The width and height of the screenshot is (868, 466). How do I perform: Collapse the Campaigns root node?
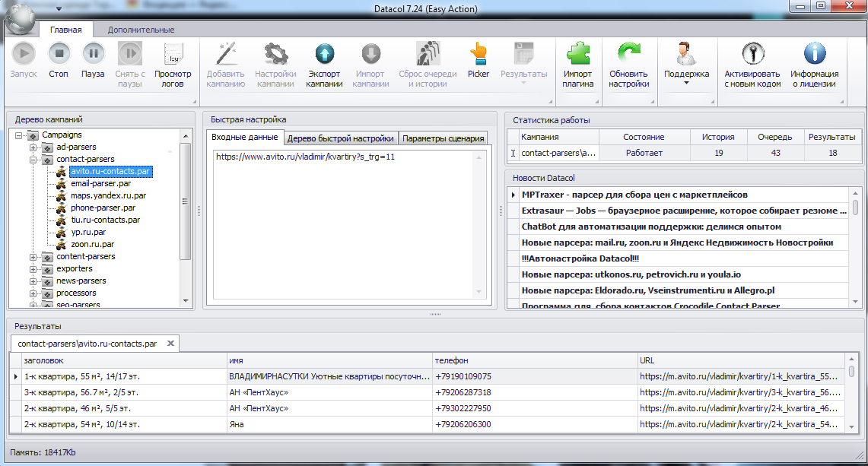click(x=19, y=135)
